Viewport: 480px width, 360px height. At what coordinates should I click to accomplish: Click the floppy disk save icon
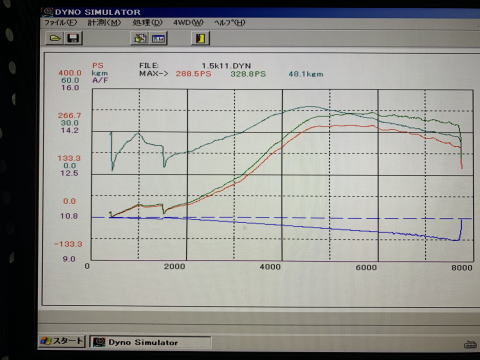(73, 38)
